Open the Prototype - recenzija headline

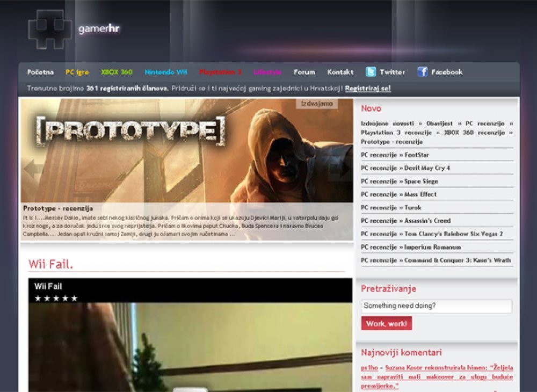(x=58, y=208)
